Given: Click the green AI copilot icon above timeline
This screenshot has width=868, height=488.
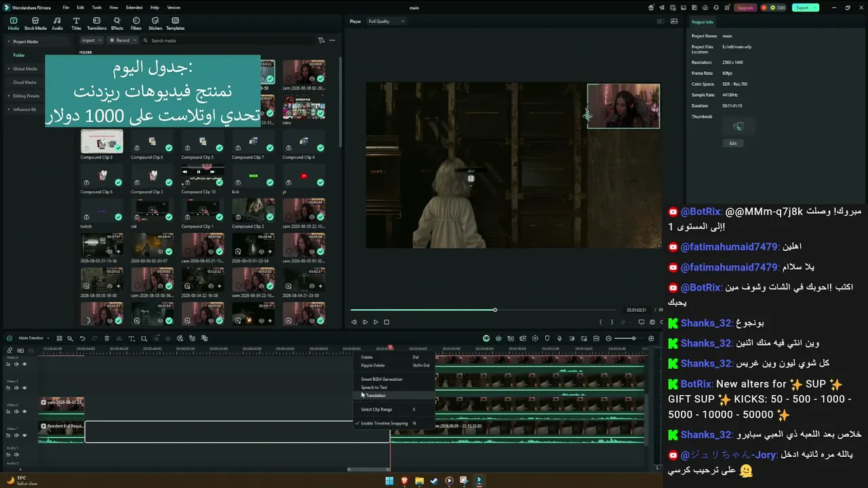Looking at the screenshot, I should point(486,338).
